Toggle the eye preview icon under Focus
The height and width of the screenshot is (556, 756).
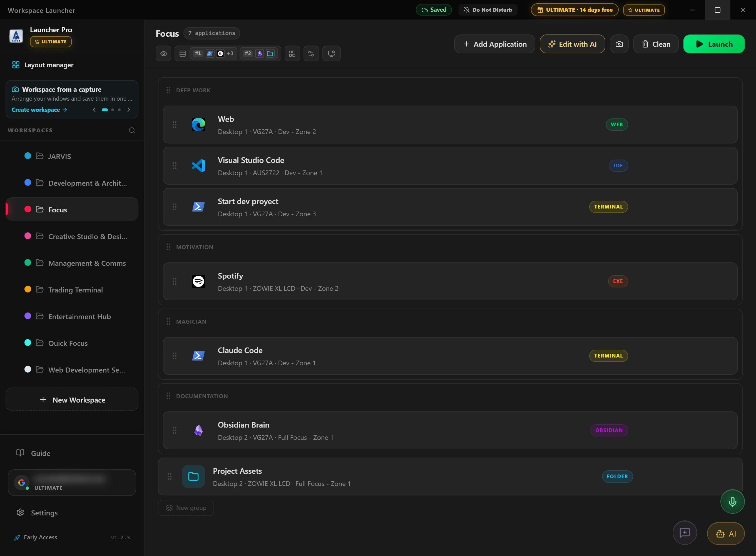click(163, 53)
